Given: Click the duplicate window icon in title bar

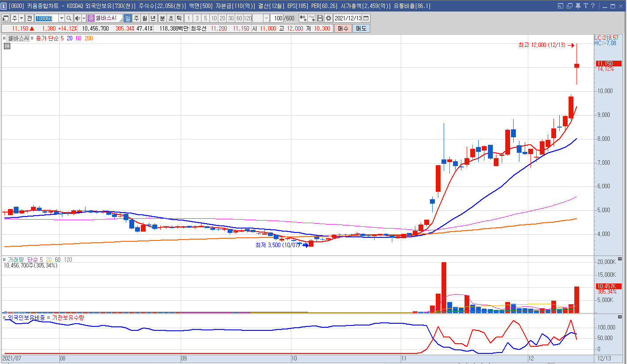Looking at the screenshot, I should tap(569, 6).
